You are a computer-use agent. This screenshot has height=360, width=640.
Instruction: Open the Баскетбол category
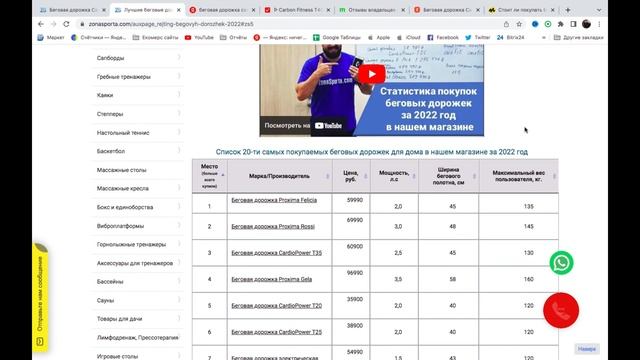point(111,151)
